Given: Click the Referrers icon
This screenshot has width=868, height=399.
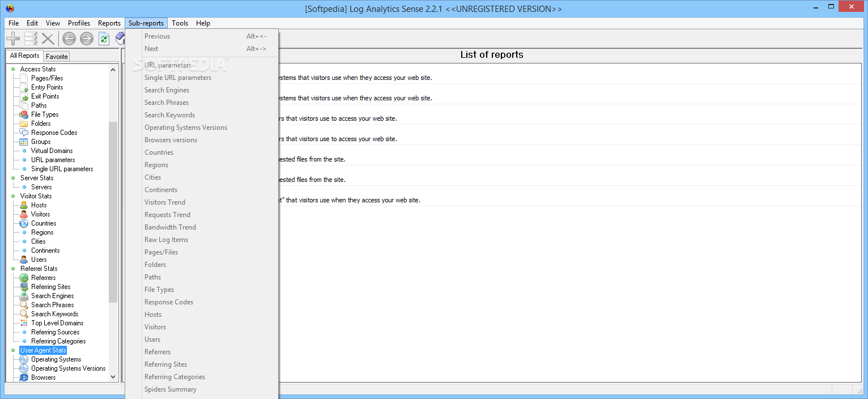Looking at the screenshot, I should [x=24, y=278].
